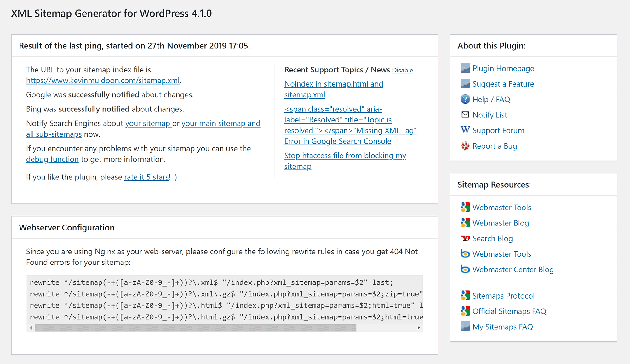The height and width of the screenshot is (364, 630).
Task: Disable the Recent Support Topics news feed
Action: (403, 69)
